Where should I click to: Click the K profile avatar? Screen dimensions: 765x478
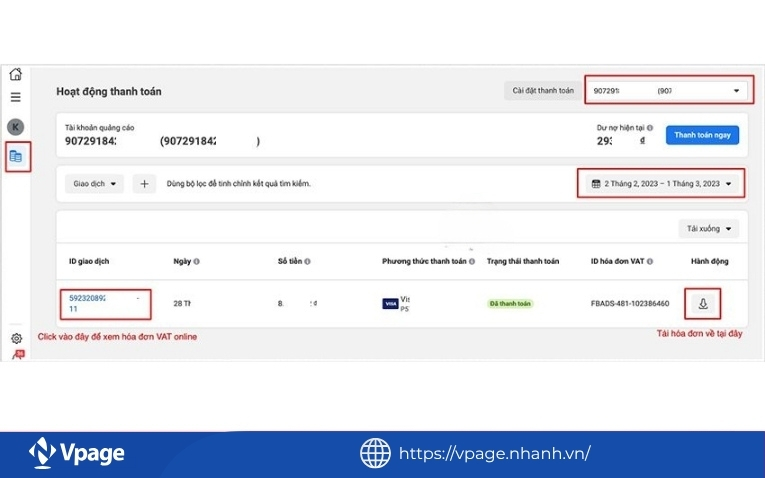point(16,127)
